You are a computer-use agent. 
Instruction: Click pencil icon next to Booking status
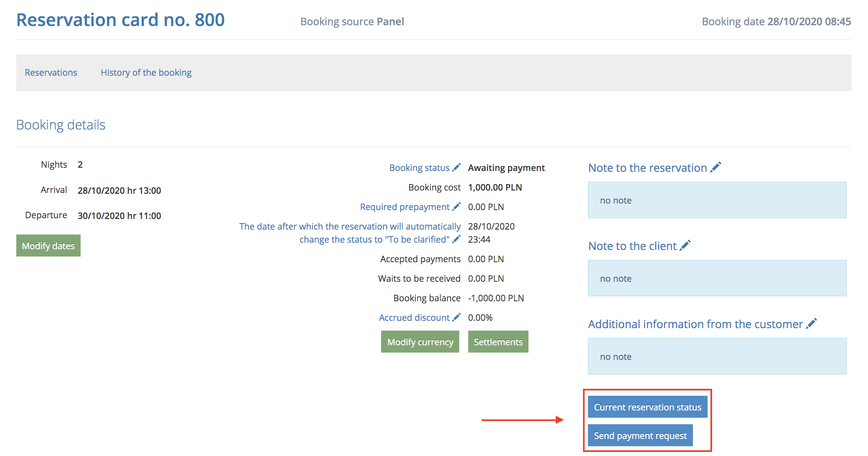[x=456, y=167]
